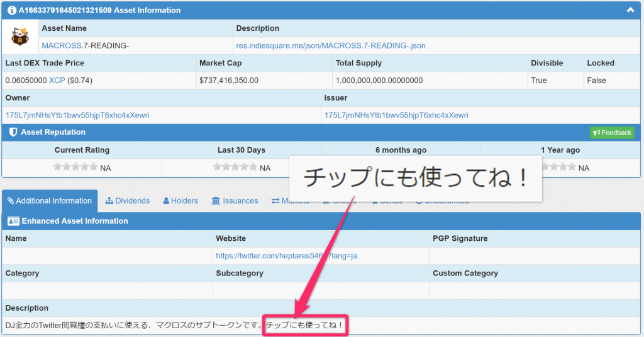Open the res.indiesquare.me JSON description link

[330, 46]
